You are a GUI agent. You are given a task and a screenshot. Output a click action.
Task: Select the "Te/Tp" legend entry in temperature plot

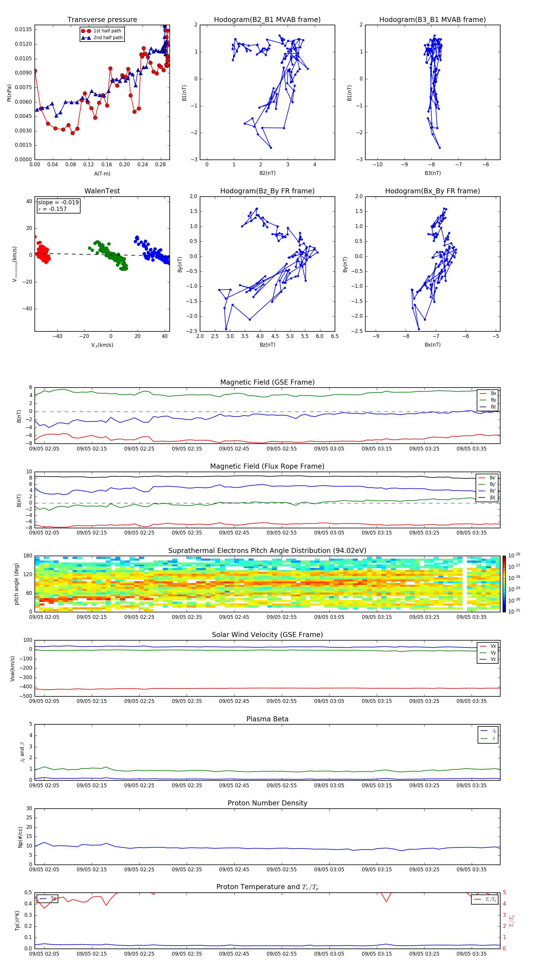click(485, 899)
